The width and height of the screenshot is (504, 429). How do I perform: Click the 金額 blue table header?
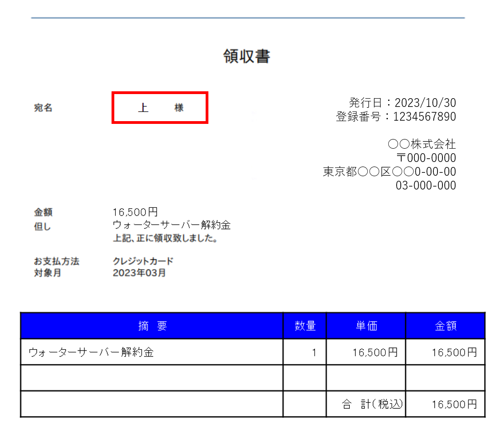coord(445,326)
